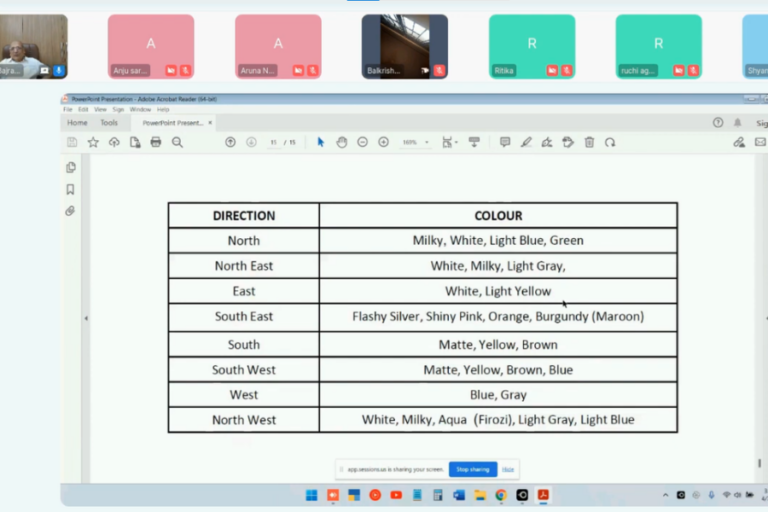Go to next page with down arrow icon
Screen dimensions: 768x512
pyautogui.click(x=251, y=142)
